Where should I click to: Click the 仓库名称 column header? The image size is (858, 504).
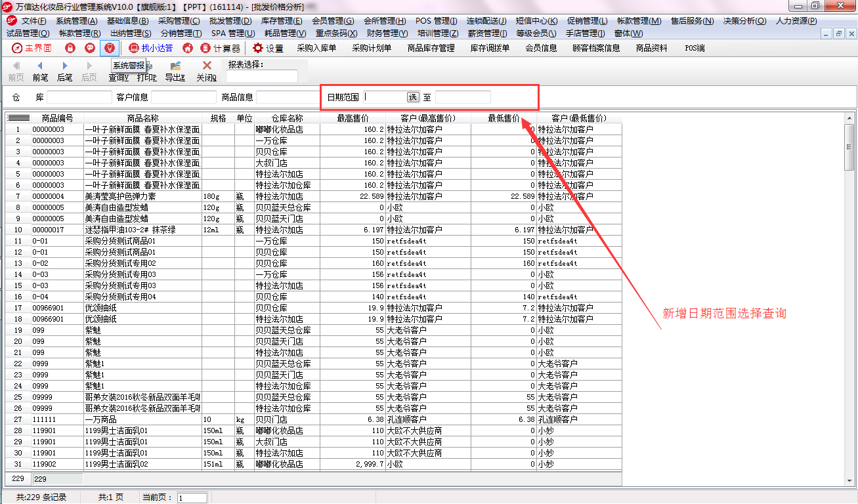click(x=288, y=118)
